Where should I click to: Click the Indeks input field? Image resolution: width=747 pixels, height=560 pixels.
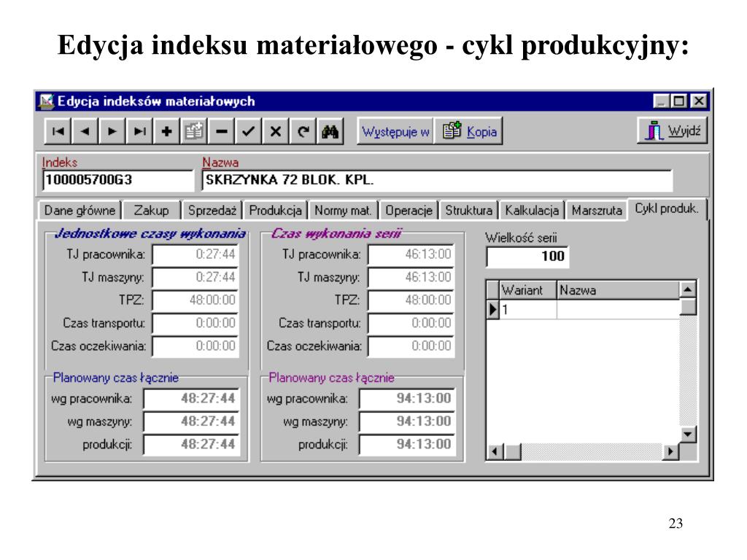pos(118,180)
